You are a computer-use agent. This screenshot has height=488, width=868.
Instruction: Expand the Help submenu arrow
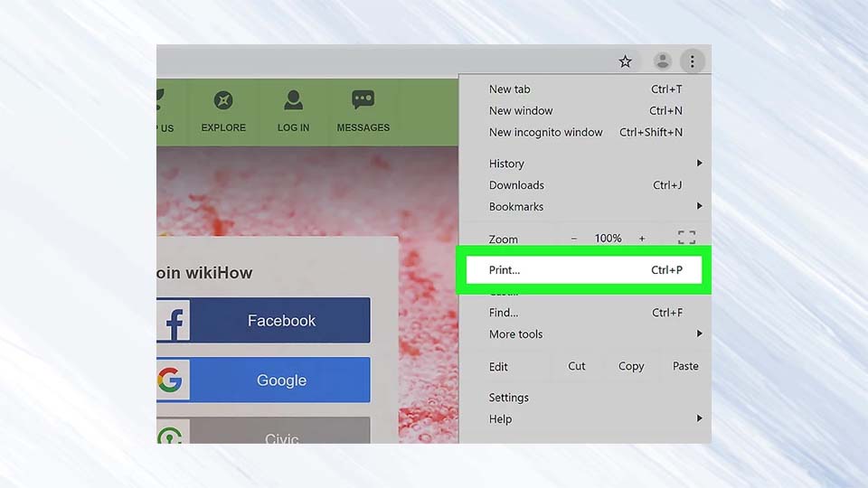[699, 418]
